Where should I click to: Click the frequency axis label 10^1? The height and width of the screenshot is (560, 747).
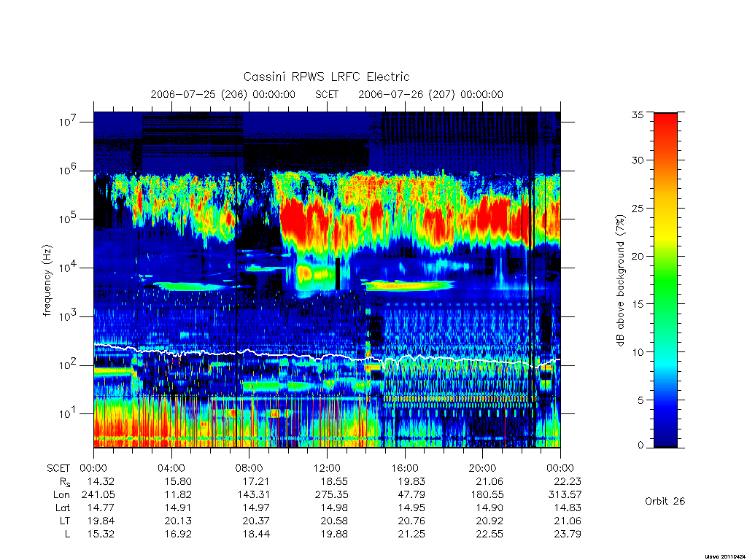69,414
